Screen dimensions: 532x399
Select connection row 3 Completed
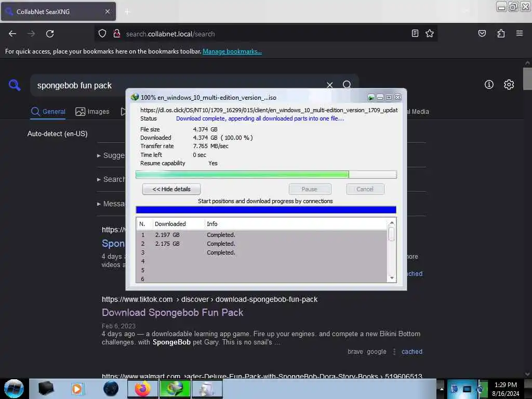pos(261,252)
